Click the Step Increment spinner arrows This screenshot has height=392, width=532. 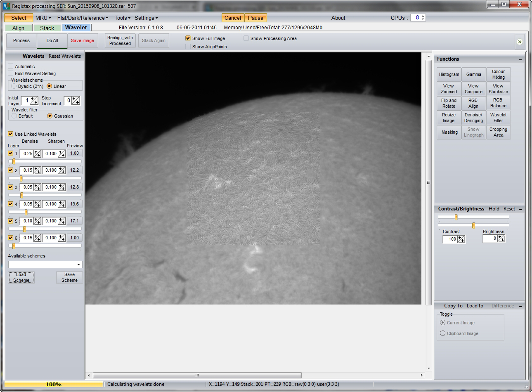pyautogui.click(x=76, y=100)
